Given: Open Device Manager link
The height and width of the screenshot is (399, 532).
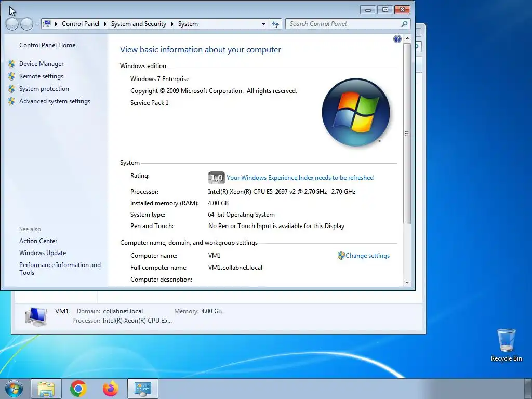Looking at the screenshot, I should pos(42,64).
